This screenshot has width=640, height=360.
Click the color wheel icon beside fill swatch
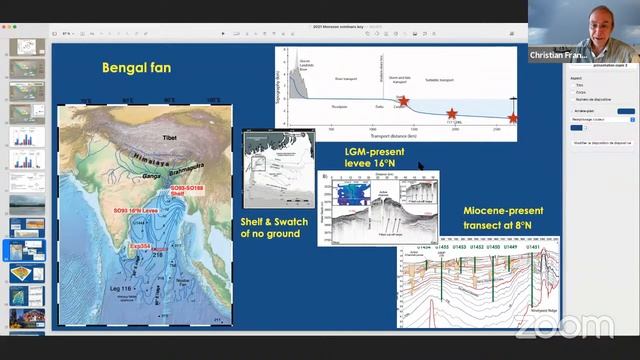coord(586,128)
